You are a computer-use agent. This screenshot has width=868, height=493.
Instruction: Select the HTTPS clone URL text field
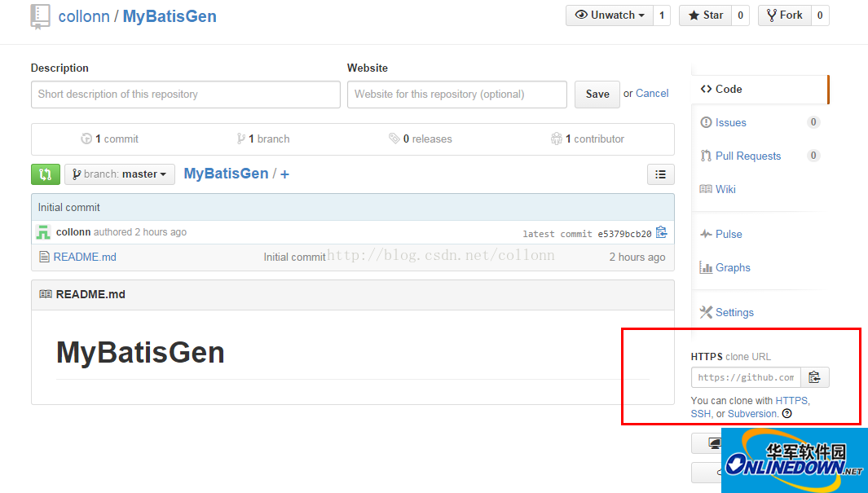click(746, 377)
